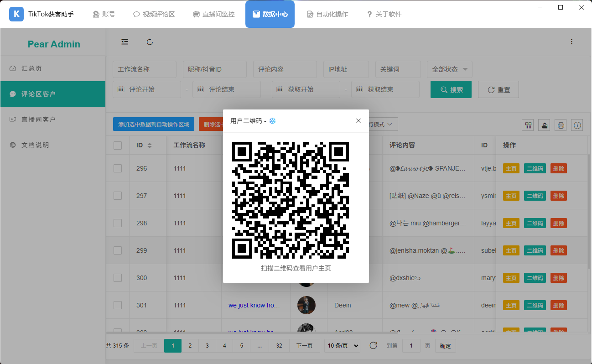Check the row 299 checkbox
The height and width of the screenshot is (364, 592).
click(118, 250)
